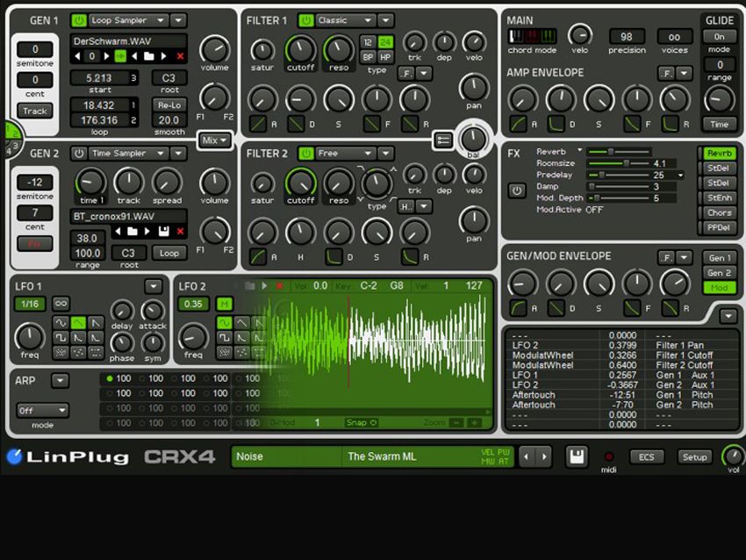Select the sine waveform shape icon in LFO 1

(61, 322)
